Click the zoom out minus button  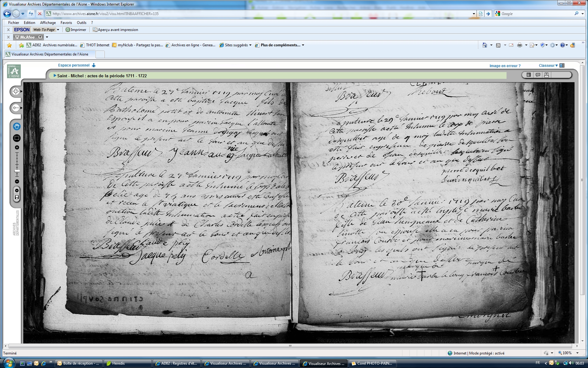(17, 182)
